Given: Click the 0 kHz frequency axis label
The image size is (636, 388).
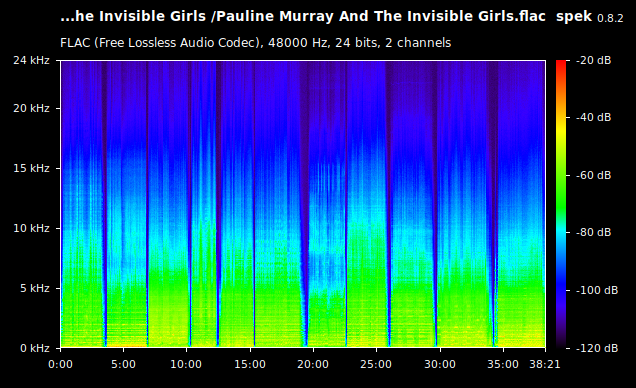Looking at the screenshot, I should click(34, 348).
